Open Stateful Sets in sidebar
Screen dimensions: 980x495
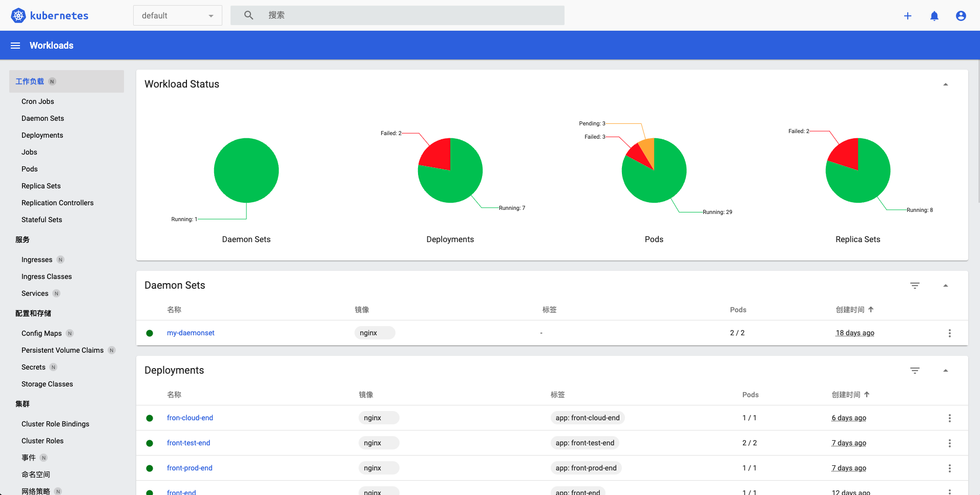pos(42,220)
